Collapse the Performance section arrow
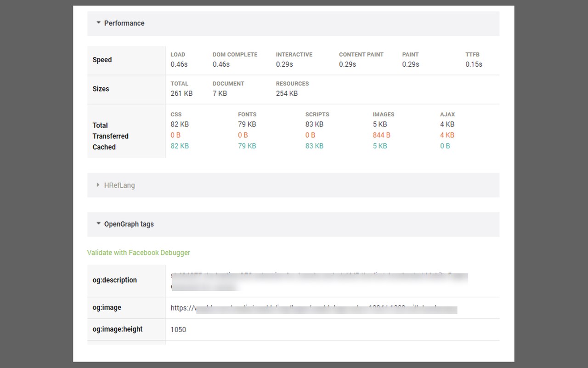Image resolution: width=588 pixels, height=368 pixels. 98,23
